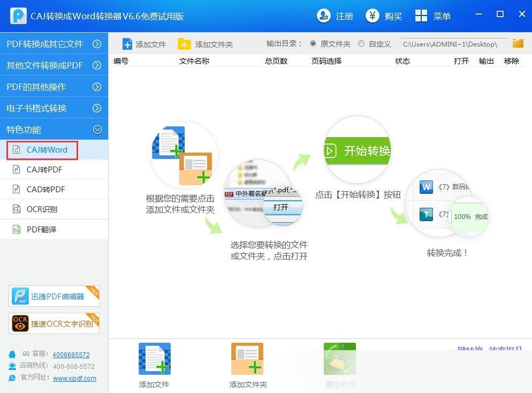Select CAD转PDF in sidebar

coord(54,189)
